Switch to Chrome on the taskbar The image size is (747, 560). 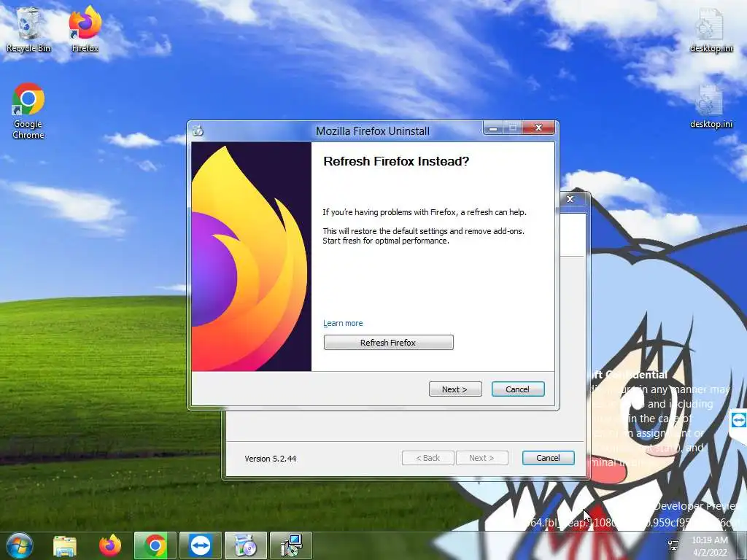coord(155,545)
